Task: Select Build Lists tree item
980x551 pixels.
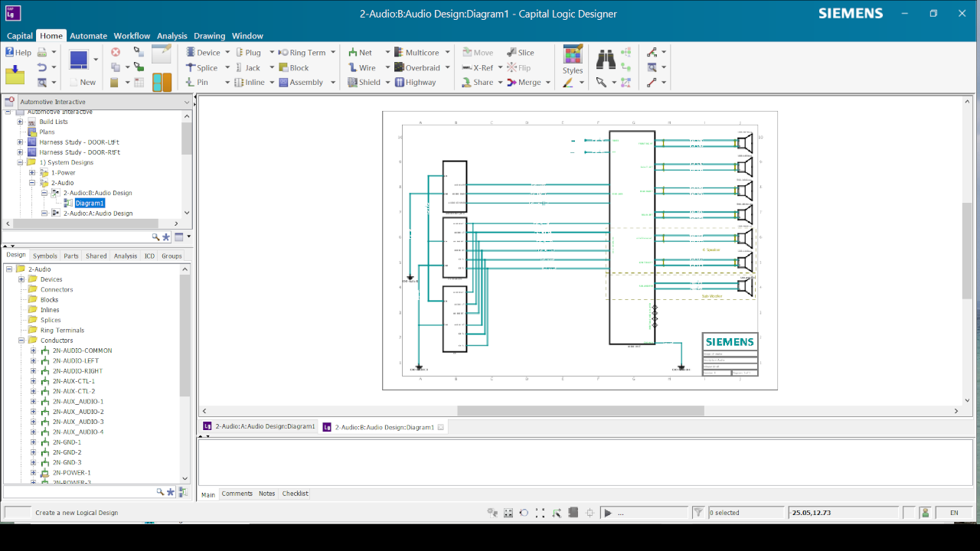Action: (54, 122)
